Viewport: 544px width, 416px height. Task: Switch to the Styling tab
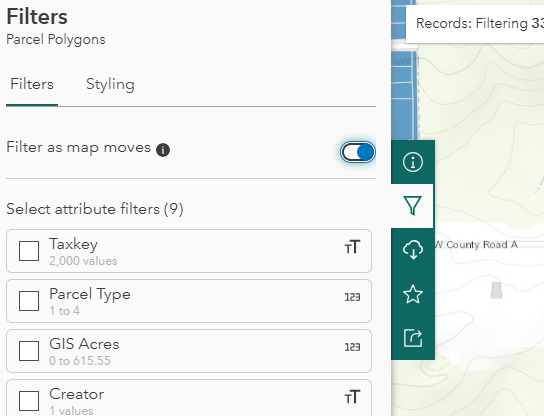[110, 84]
